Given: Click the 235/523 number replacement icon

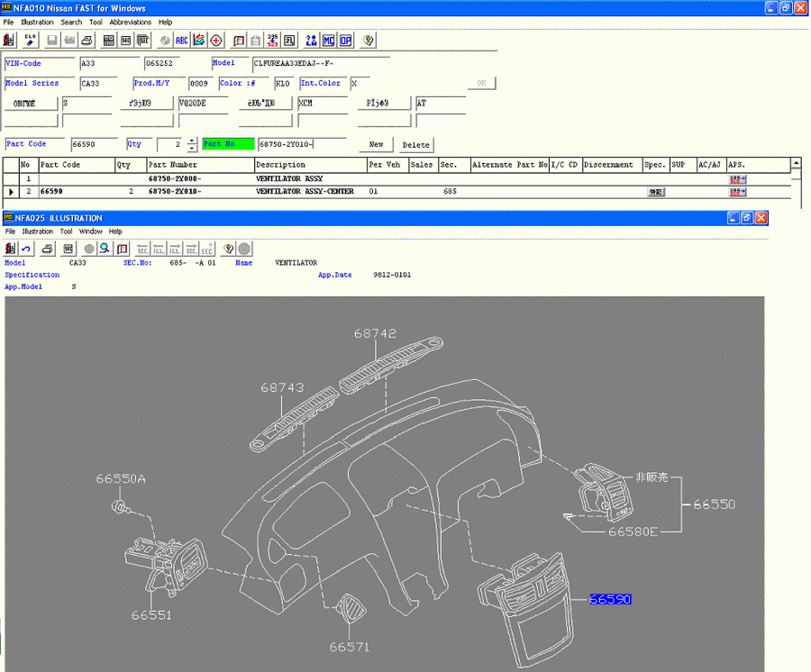Looking at the screenshot, I should pos(272,41).
